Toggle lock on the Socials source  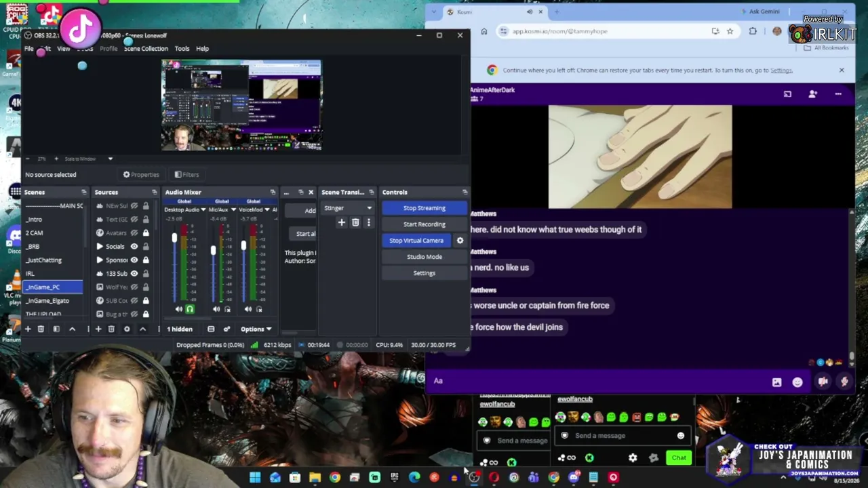pyautogui.click(x=145, y=247)
